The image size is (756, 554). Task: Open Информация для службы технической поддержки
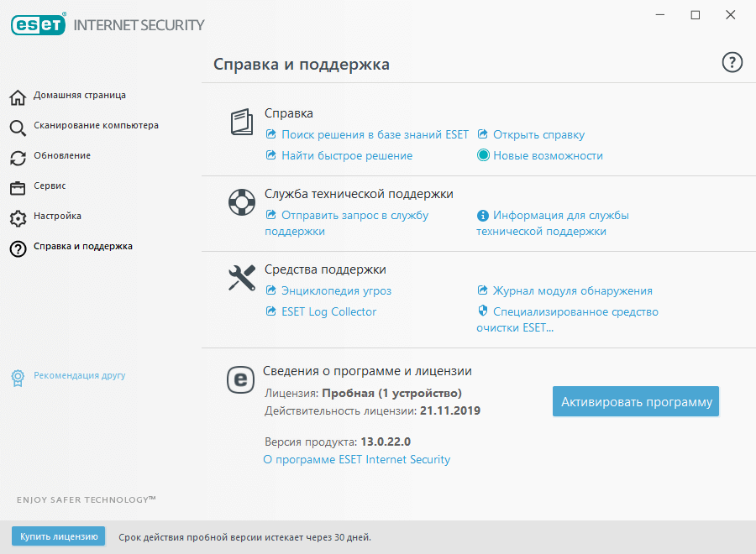tap(553, 223)
